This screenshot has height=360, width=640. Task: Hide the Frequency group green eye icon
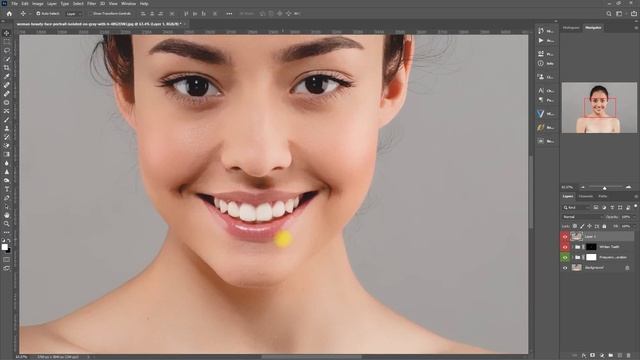coord(565,258)
